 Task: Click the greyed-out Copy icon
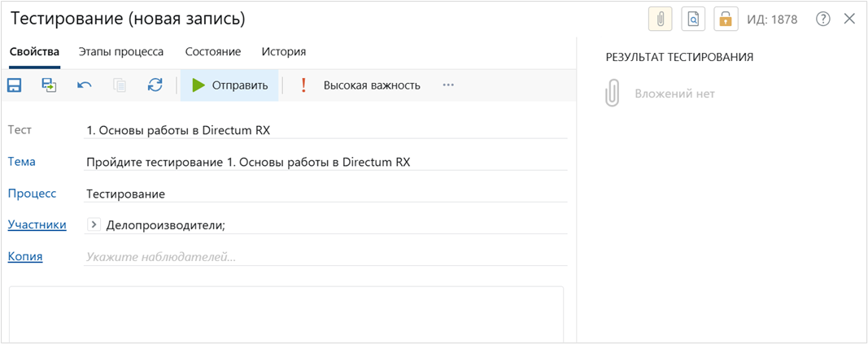(x=120, y=85)
